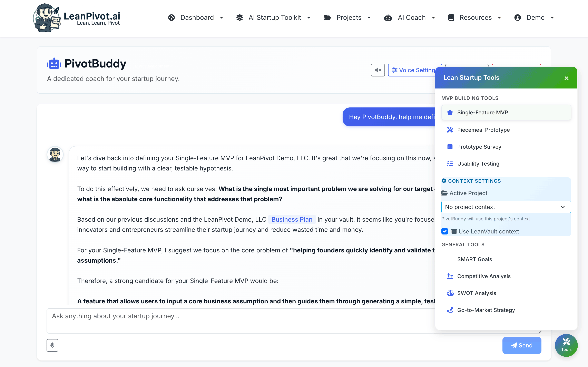Select the Prototype Survey tool
588x367 pixels.
point(479,147)
